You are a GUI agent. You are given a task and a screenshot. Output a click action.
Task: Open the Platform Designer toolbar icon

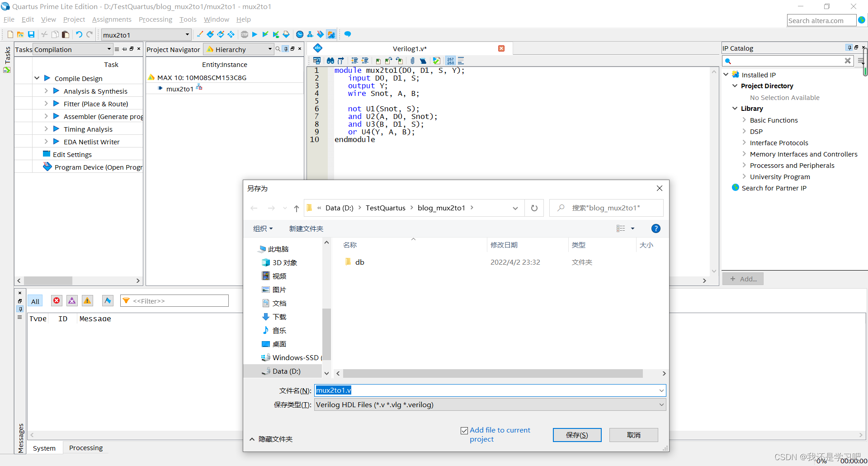coord(331,34)
